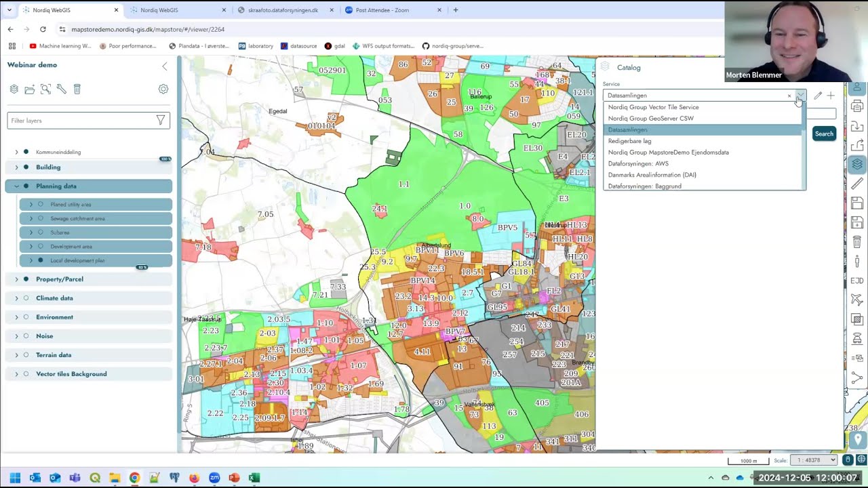Show the Subarea layer
The height and width of the screenshot is (488, 868).
coord(41,232)
